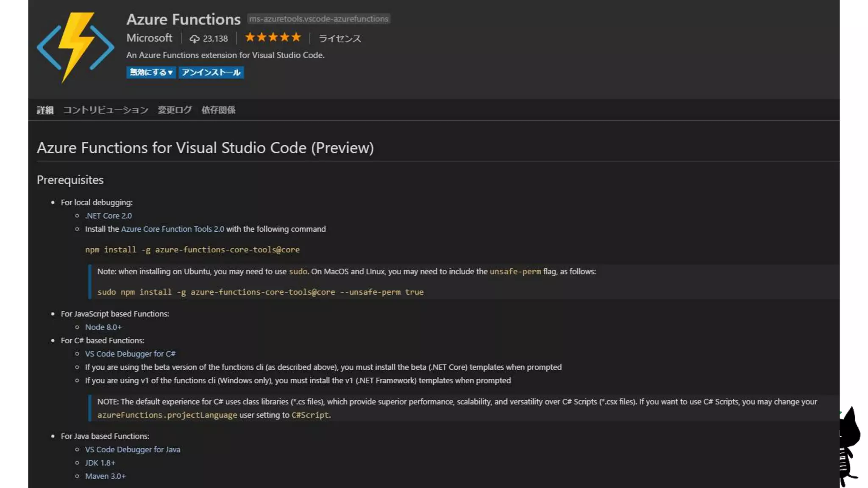This screenshot has width=868, height=488.
Task: Follow the JDK 1.8+ link
Action: point(100,463)
